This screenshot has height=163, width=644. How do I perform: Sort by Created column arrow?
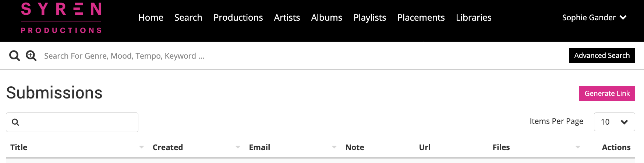(x=238, y=147)
